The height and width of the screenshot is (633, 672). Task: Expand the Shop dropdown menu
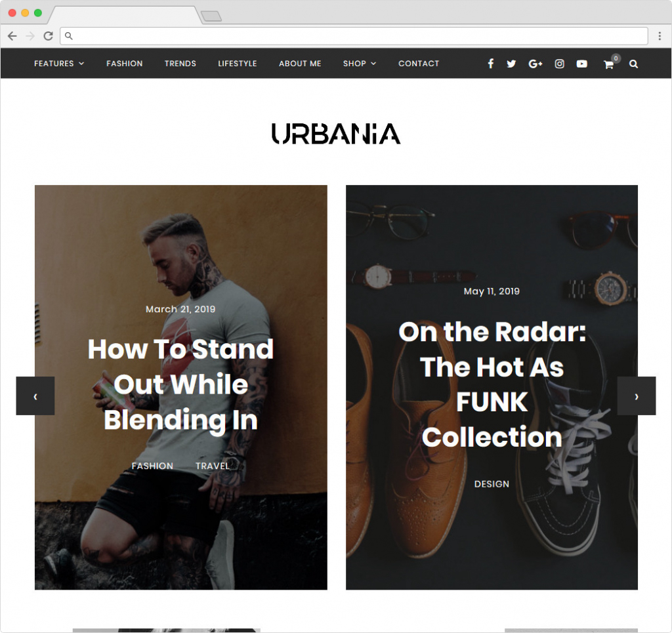tap(360, 64)
